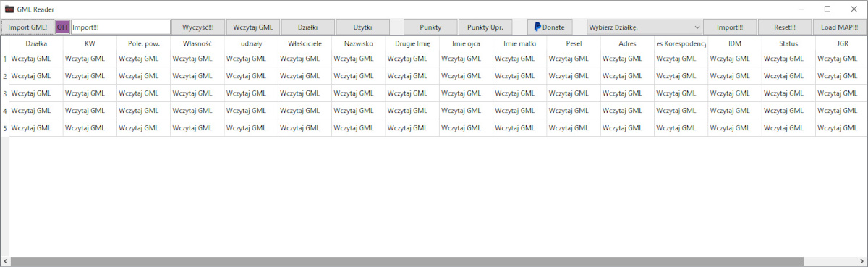Select the Pesel column header

point(574,43)
